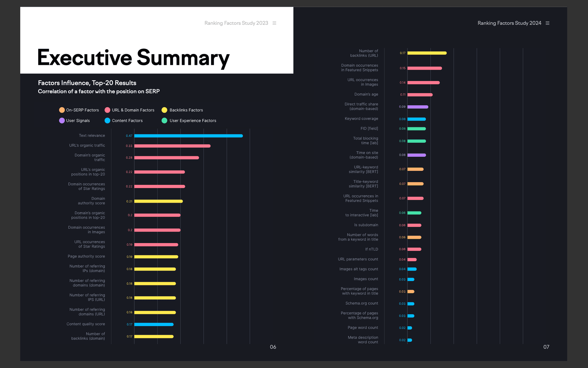
Task: Click the orange On-SERP Factors legend dot
Action: (x=62, y=110)
